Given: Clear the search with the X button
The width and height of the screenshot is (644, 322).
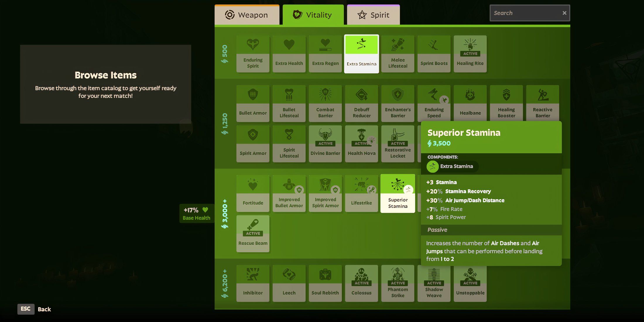Looking at the screenshot, I should 564,13.
